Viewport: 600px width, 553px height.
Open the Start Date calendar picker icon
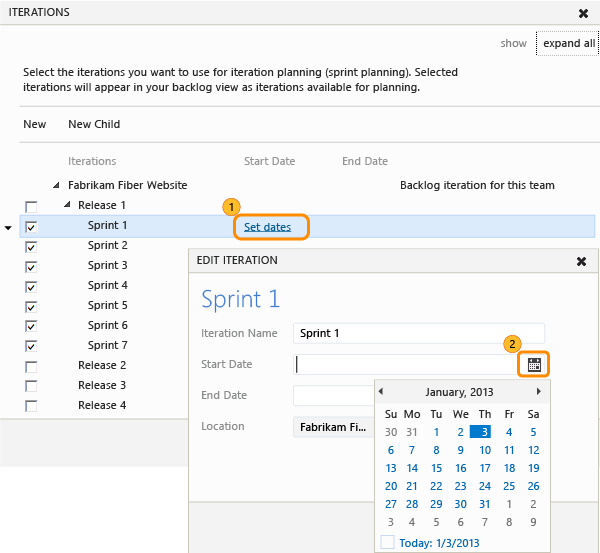[534, 364]
